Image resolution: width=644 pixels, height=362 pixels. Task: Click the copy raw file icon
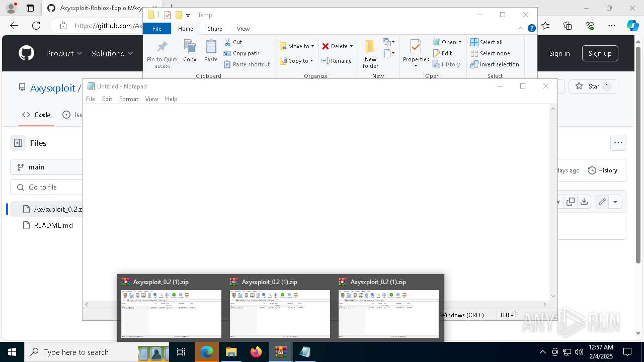(x=571, y=202)
